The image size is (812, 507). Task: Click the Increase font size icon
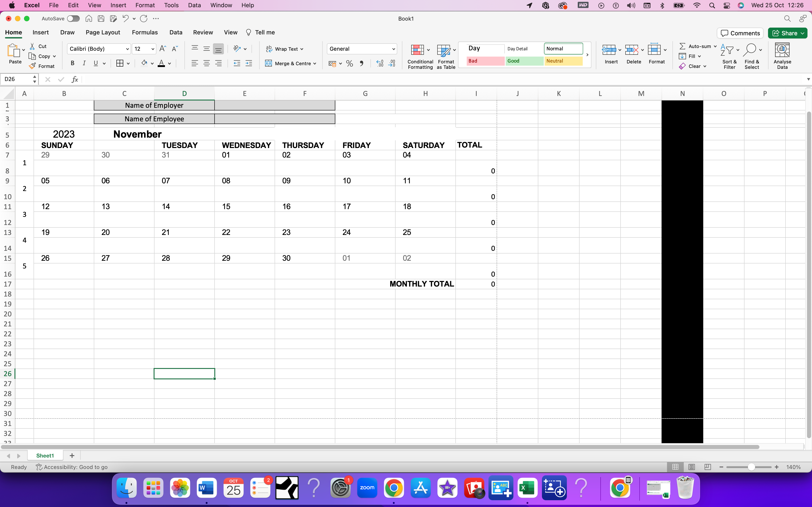click(163, 49)
